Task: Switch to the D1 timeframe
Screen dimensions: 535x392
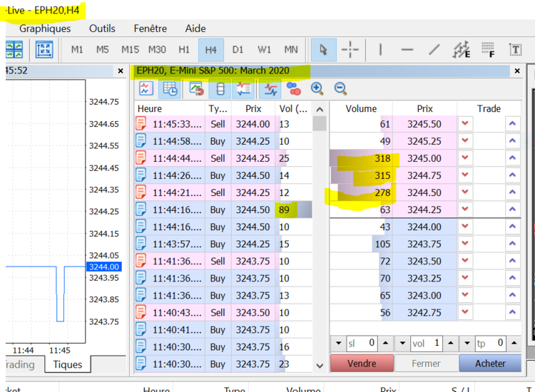Action: coord(238,50)
